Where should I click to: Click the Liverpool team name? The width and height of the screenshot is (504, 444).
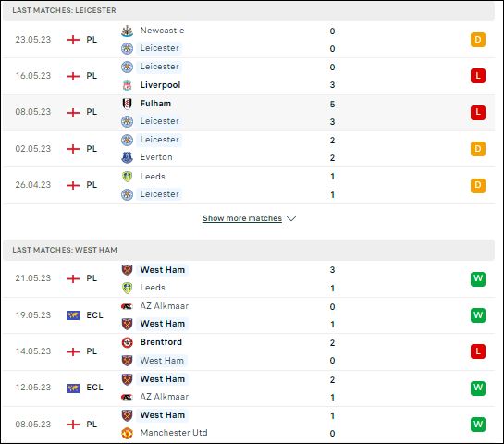click(160, 85)
